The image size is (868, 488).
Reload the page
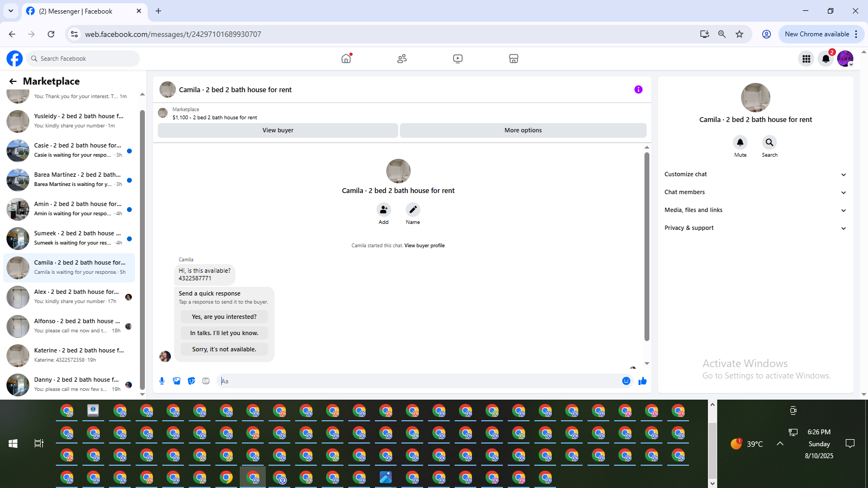51,34
